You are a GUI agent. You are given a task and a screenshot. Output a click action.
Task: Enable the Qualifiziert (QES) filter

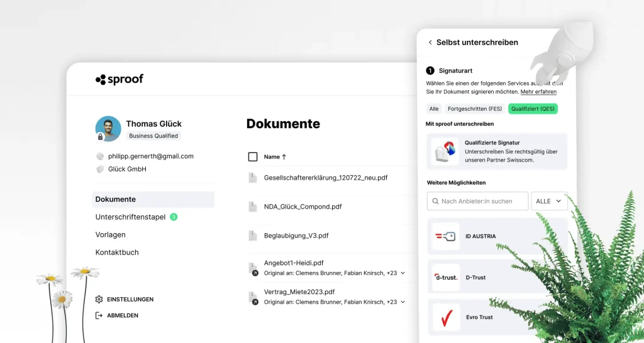533,109
